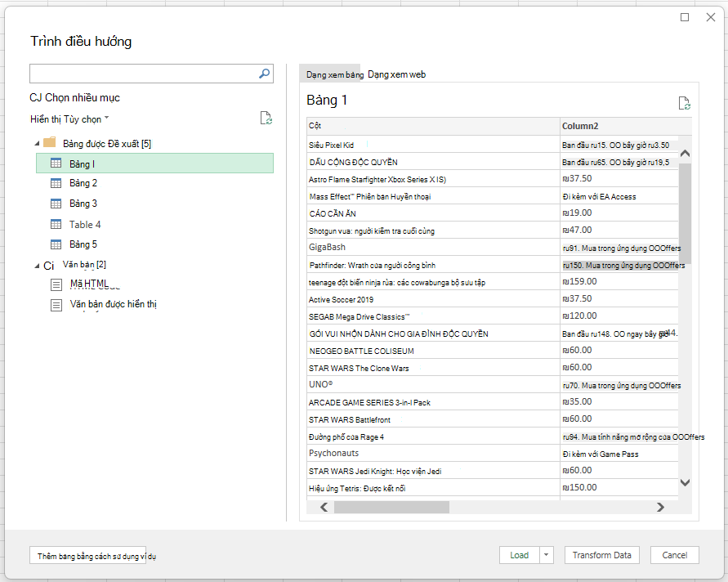Viewport: 728px width, 582px height.
Task: Click the preview scroll down arrow
Action: coord(685,482)
